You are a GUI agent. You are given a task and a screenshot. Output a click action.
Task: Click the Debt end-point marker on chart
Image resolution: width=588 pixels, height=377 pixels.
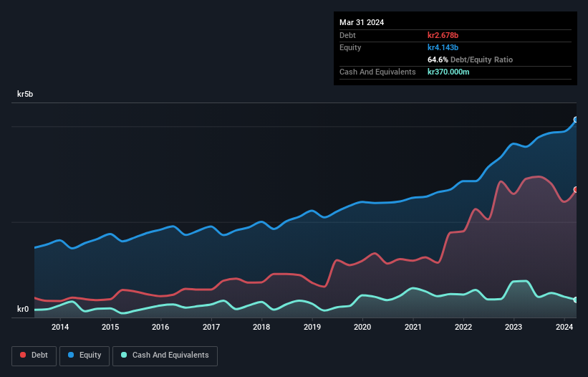point(576,189)
